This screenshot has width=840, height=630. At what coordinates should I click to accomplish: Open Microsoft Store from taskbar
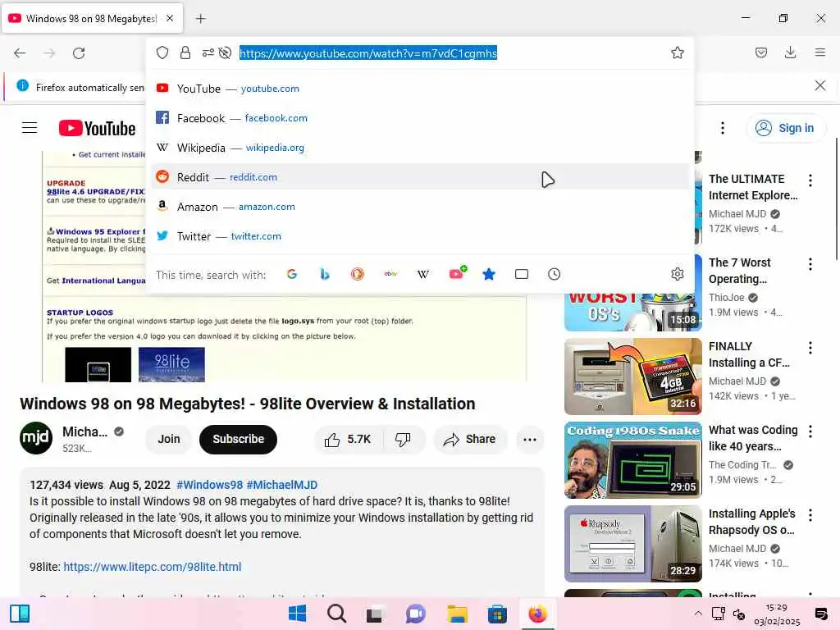click(x=497, y=614)
